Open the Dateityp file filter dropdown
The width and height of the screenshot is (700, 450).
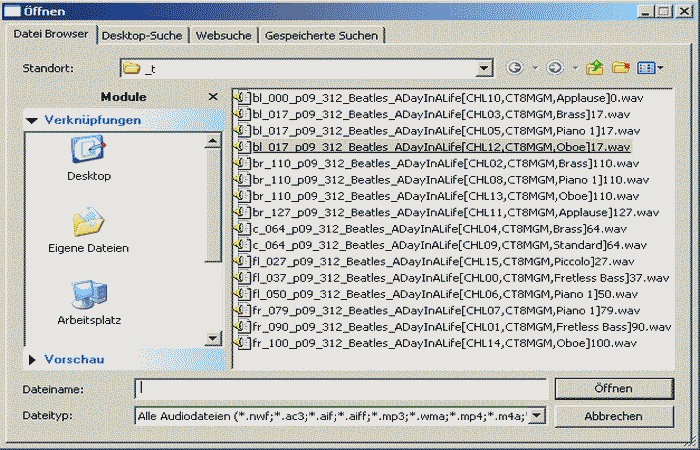[537, 415]
